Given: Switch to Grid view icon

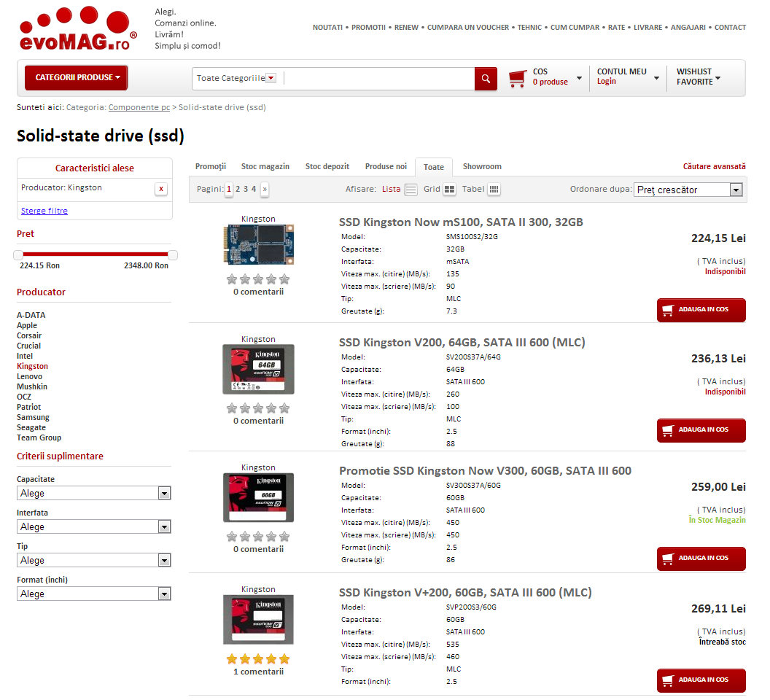Looking at the screenshot, I should coord(449,190).
